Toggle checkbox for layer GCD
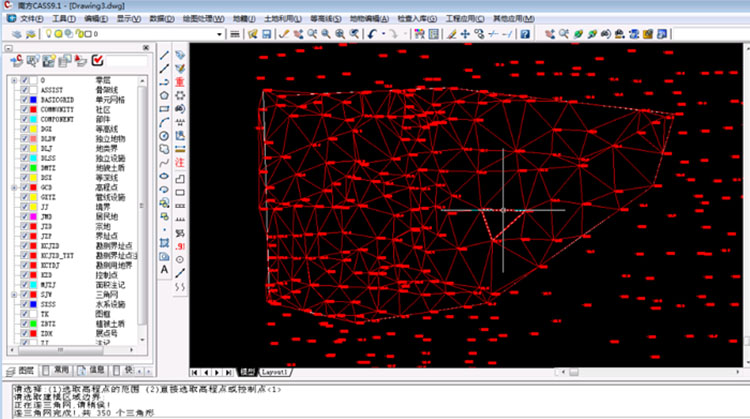This screenshot has height=419, width=750. (24, 187)
